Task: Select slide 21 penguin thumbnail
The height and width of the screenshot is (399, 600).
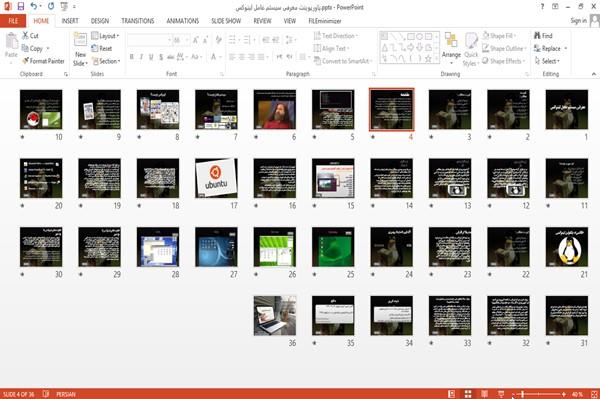Action: [567, 247]
